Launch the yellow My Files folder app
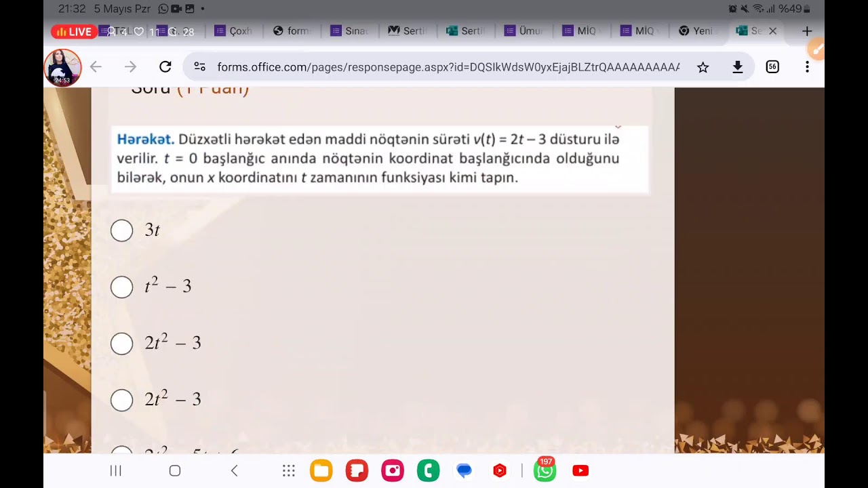 pyautogui.click(x=321, y=470)
